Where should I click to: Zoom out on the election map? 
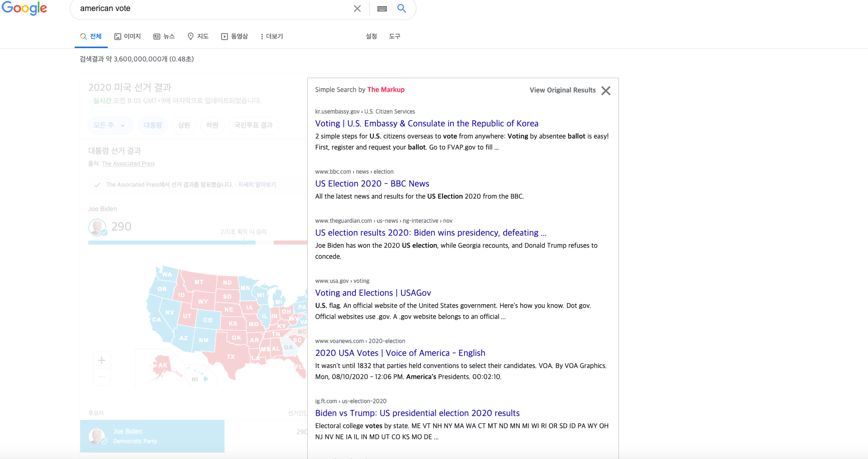[102, 377]
